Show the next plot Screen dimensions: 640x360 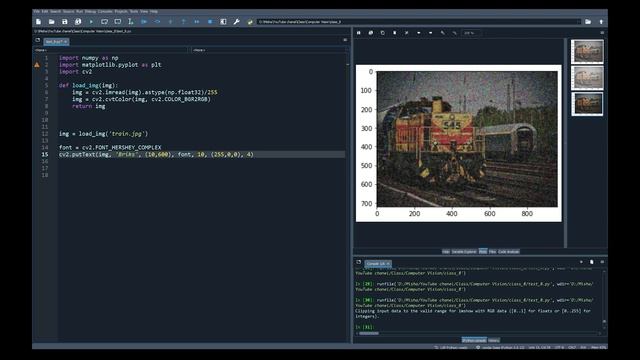430,33
